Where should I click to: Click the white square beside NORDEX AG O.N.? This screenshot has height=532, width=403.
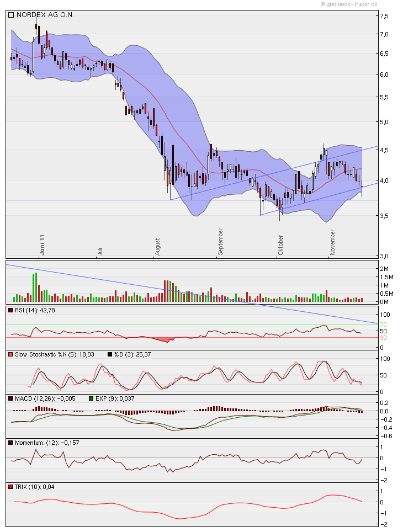point(11,16)
